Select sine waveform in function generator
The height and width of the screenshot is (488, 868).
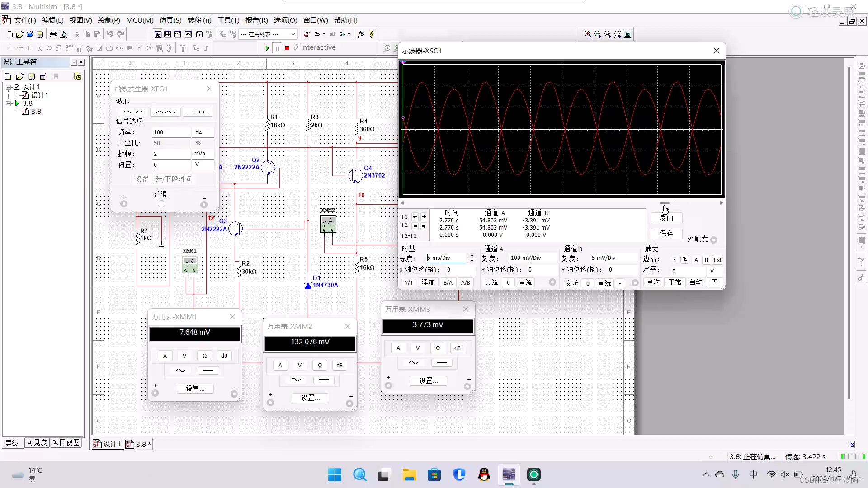click(133, 112)
